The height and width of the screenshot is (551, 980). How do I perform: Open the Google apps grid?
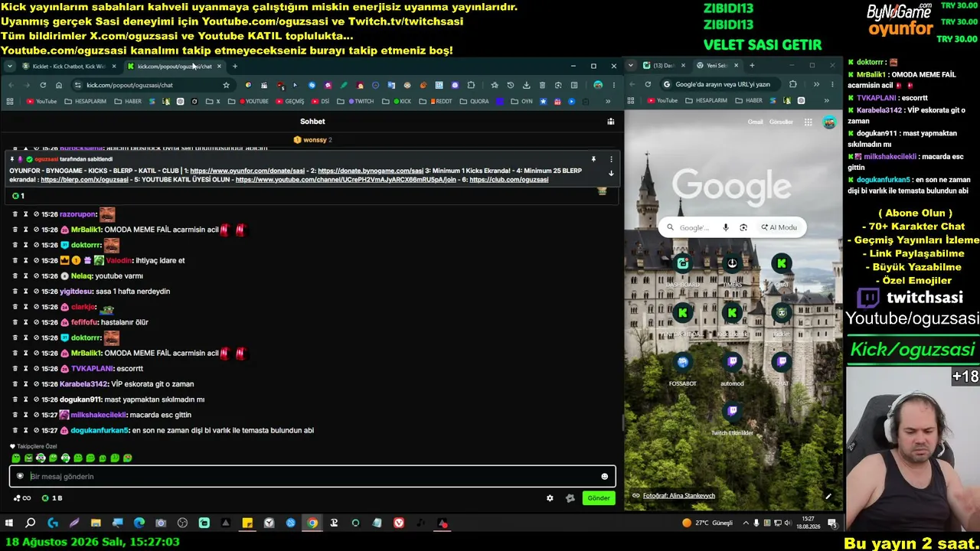click(x=808, y=122)
